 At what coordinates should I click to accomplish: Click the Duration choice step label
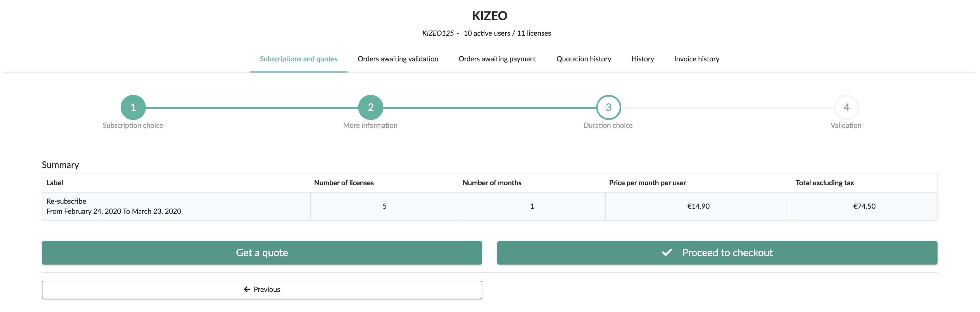[x=608, y=125]
